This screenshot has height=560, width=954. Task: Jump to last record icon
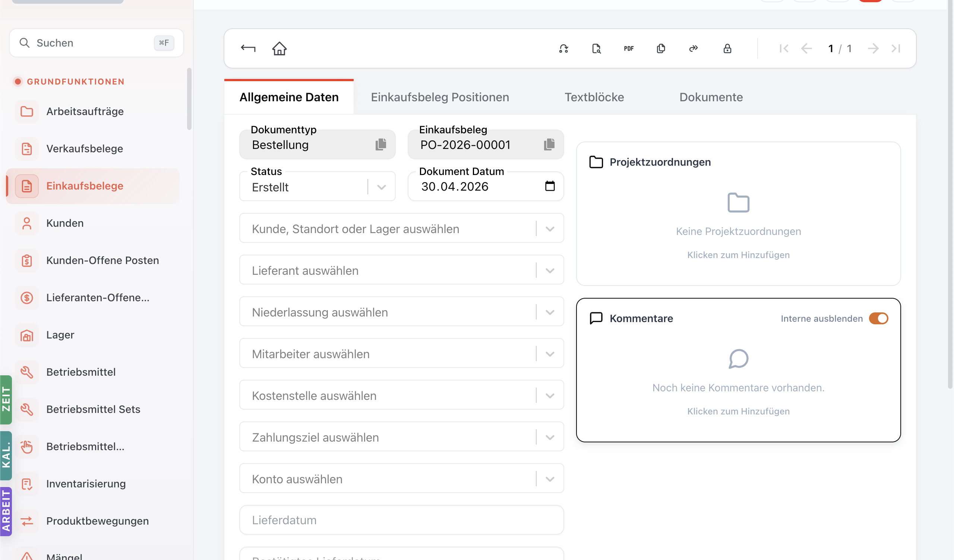[x=896, y=48]
